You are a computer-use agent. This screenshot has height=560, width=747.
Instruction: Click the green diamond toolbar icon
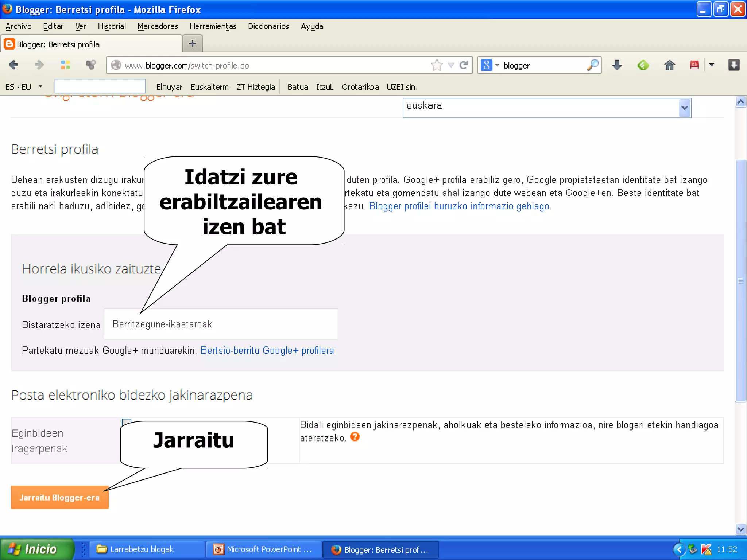643,65
